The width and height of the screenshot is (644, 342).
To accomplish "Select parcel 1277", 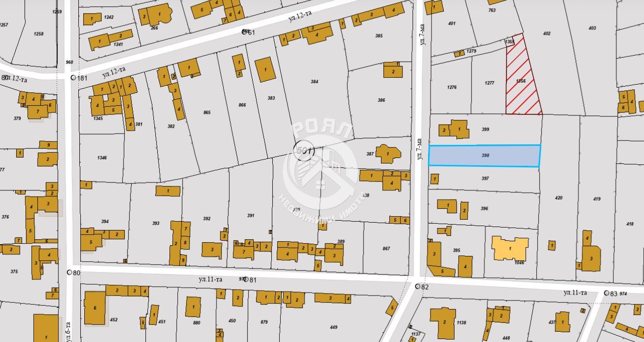I will [x=489, y=83].
